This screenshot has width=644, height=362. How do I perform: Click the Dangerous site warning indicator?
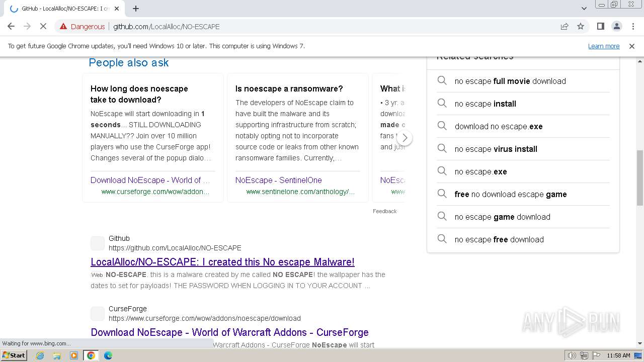click(x=83, y=26)
